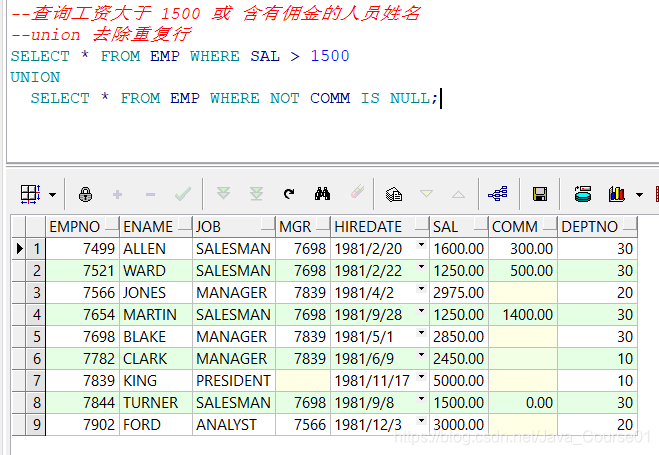Click the CLARK name cell
Screen dimensions: 659x455
(156, 358)
